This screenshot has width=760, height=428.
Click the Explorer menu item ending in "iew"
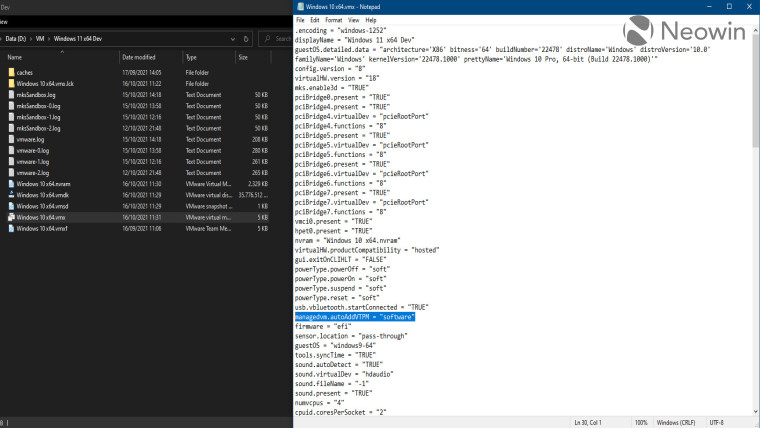click(x=3, y=22)
